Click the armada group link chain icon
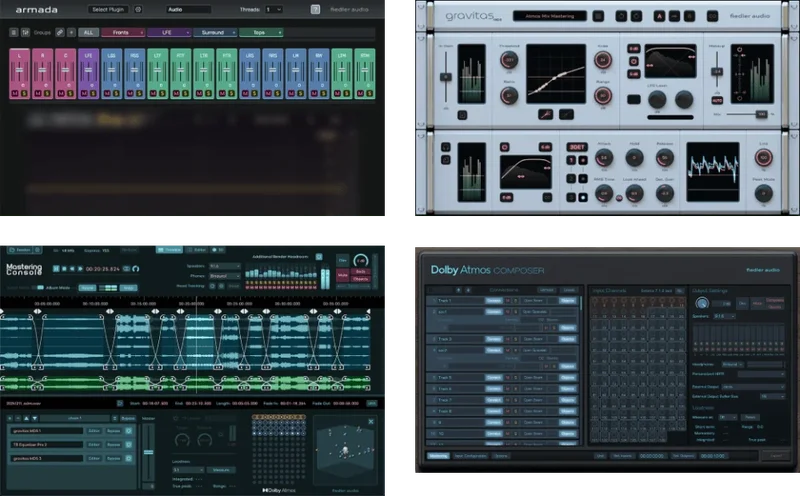Image resolution: width=800 pixels, height=496 pixels. point(60,32)
